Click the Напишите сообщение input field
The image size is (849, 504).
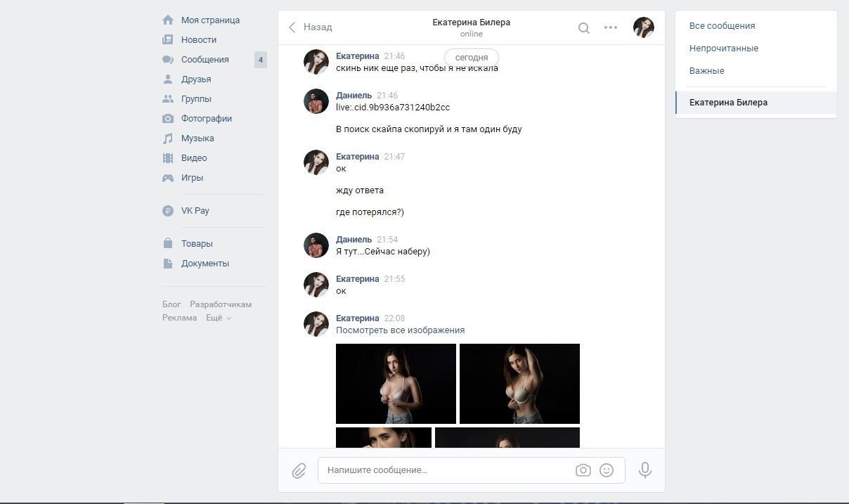446,470
